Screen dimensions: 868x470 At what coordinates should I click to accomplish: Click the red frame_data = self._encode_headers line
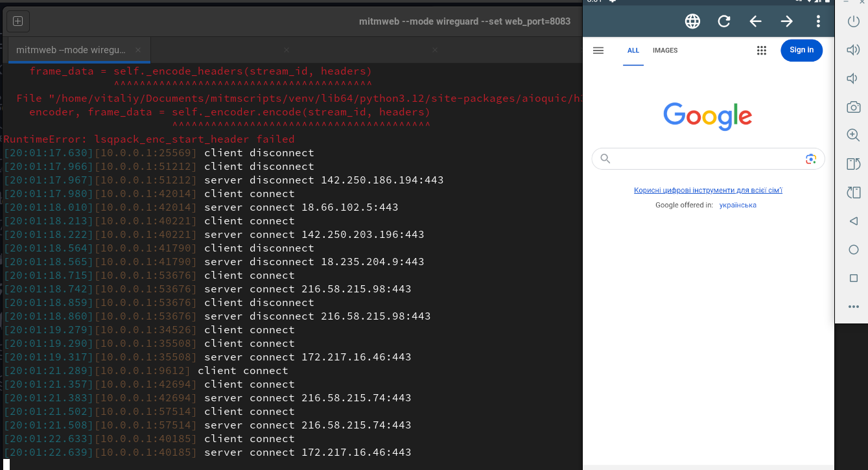[x=201, y=71]
